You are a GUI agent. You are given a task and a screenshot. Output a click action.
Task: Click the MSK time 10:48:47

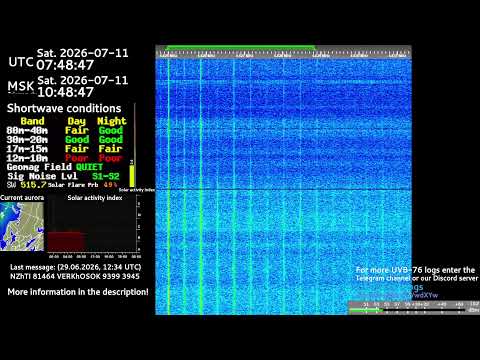(x=65, y=92)
